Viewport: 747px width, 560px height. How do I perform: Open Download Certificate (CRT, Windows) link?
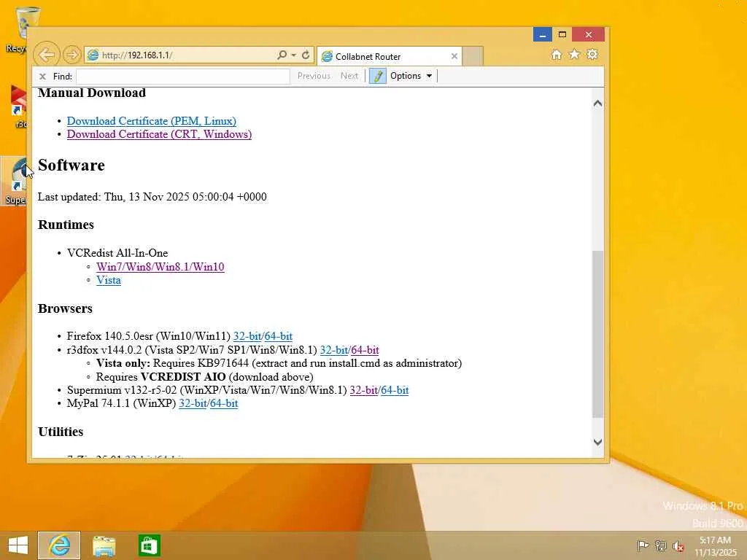click(x=159, y=134)
